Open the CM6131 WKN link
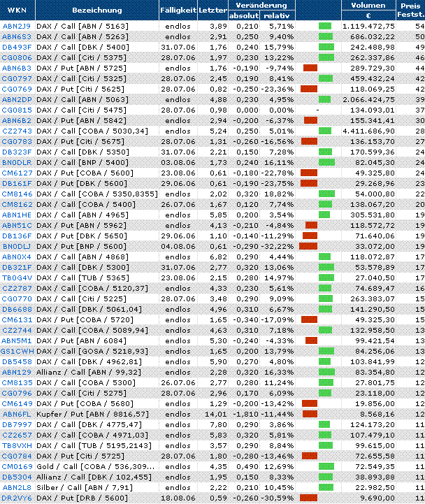Image resolution: width=425 pixels, height=504 pixels. coord(17,320)
